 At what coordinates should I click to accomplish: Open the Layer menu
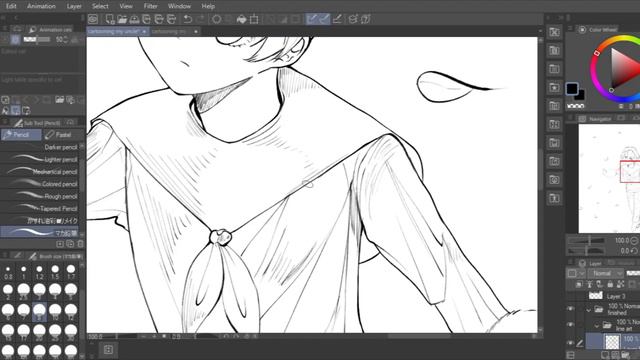coord(74,6)
